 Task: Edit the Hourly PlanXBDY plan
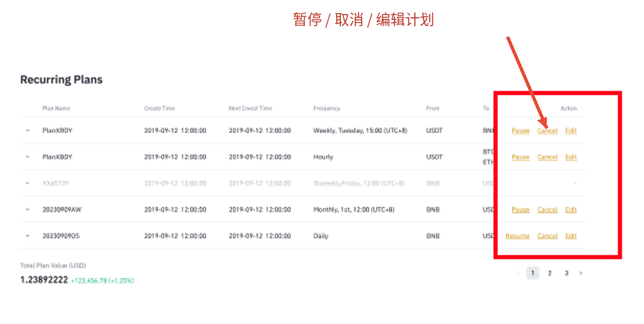pyautogui.click(x=571, y=157)
